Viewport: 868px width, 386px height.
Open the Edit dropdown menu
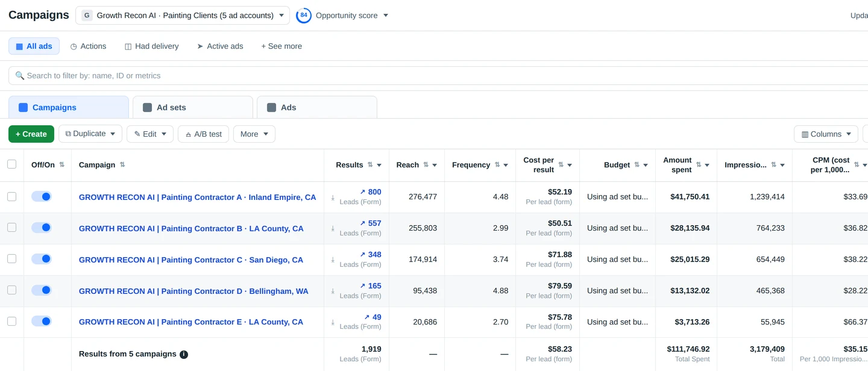click(x=150, y=134)
